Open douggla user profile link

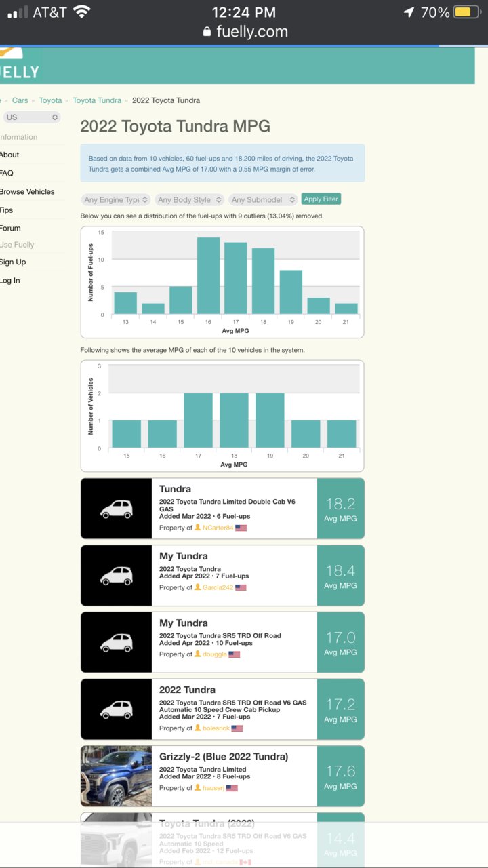coord(214,654)
